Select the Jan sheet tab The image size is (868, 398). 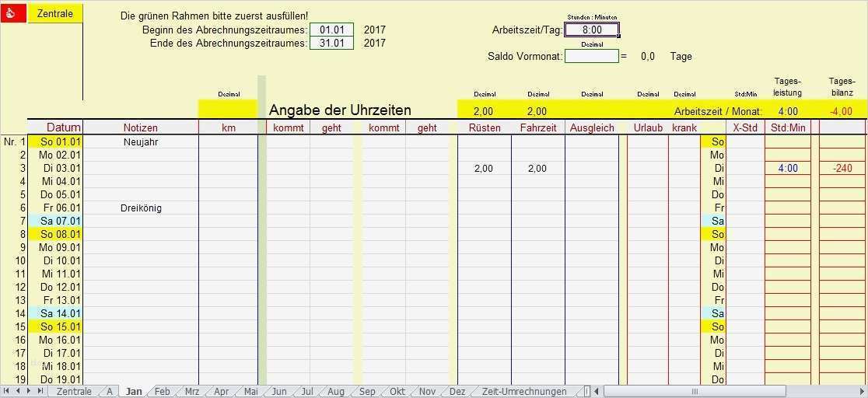(x=134, y=391)
